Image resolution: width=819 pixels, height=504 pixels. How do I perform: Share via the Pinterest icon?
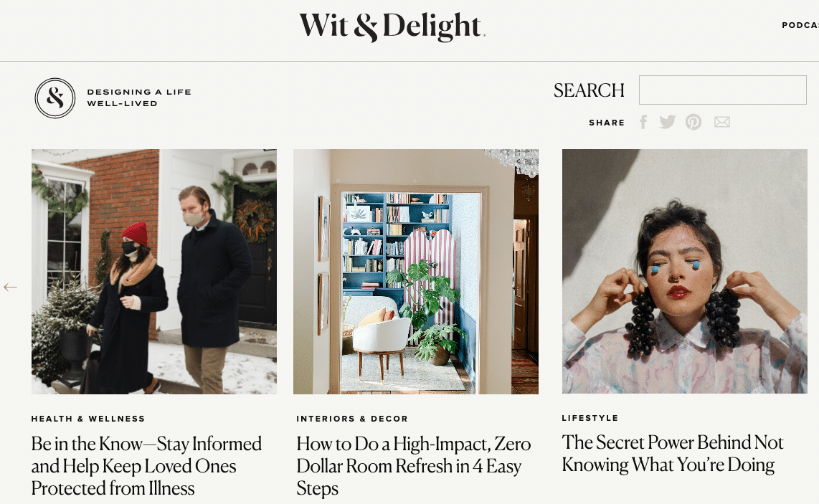693,122
